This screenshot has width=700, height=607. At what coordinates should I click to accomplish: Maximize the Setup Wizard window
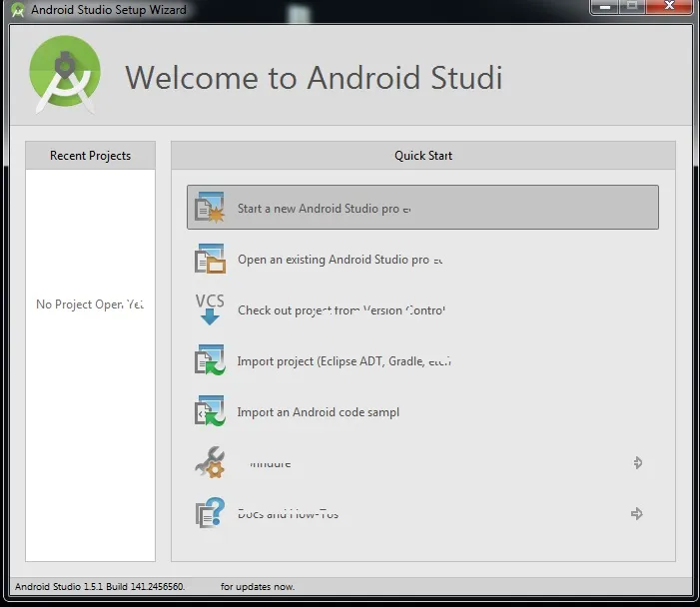[632, 6]
